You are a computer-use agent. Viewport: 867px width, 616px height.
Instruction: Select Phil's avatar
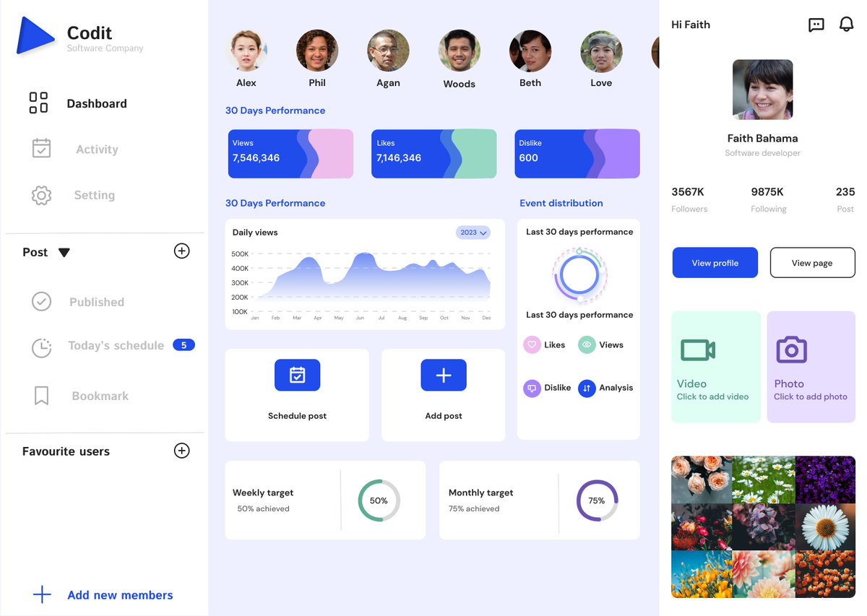coord(317,51)
